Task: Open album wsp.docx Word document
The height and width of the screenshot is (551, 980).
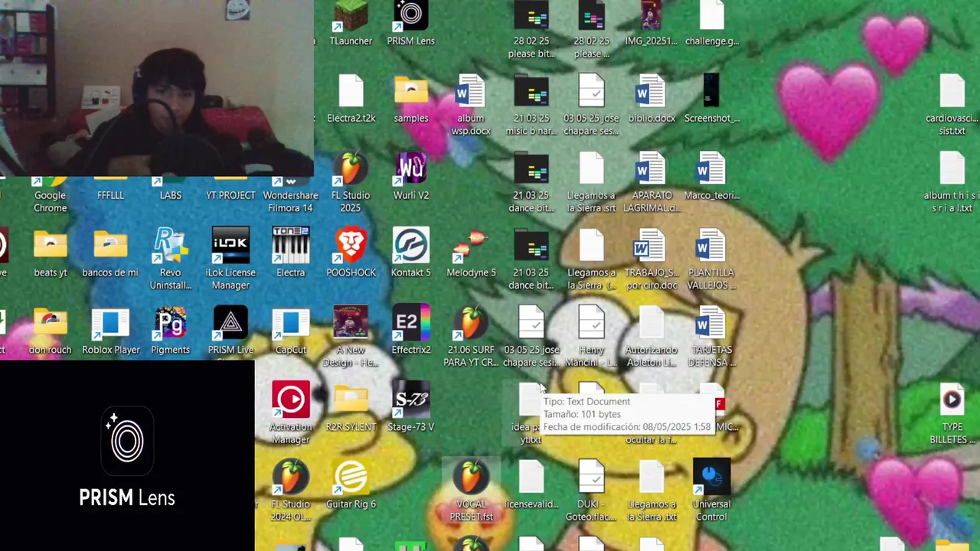Action: pyautogui.click(x=471, y=106)
